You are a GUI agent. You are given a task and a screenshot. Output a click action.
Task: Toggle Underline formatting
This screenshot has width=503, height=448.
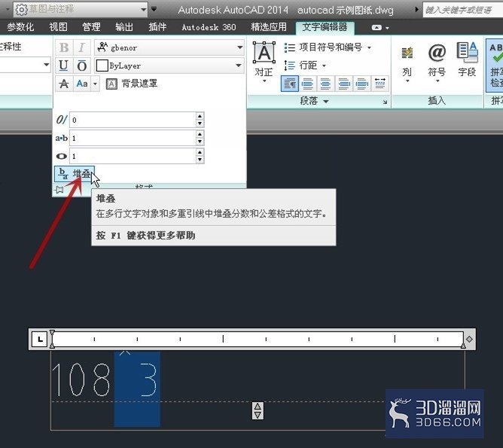click(64, 66)
